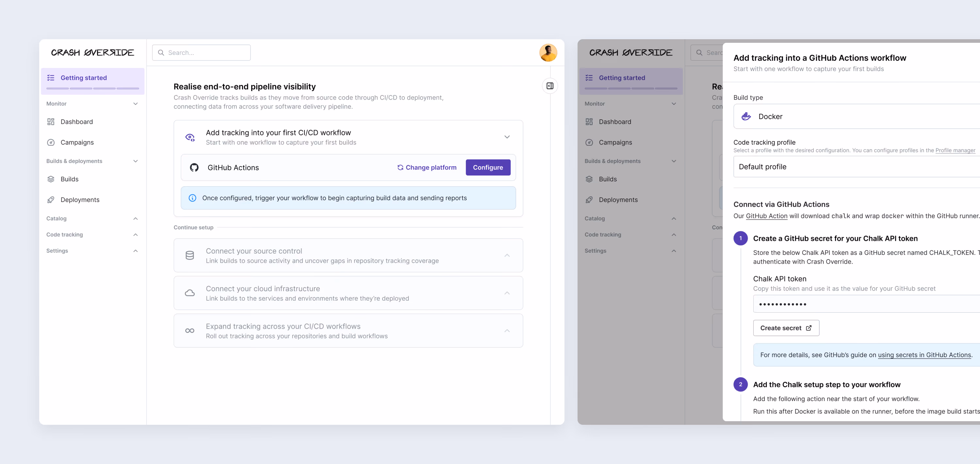Screen dimensions: 980x464
Task: Click the external link icon on Create secret
Action: pos(809,328)
